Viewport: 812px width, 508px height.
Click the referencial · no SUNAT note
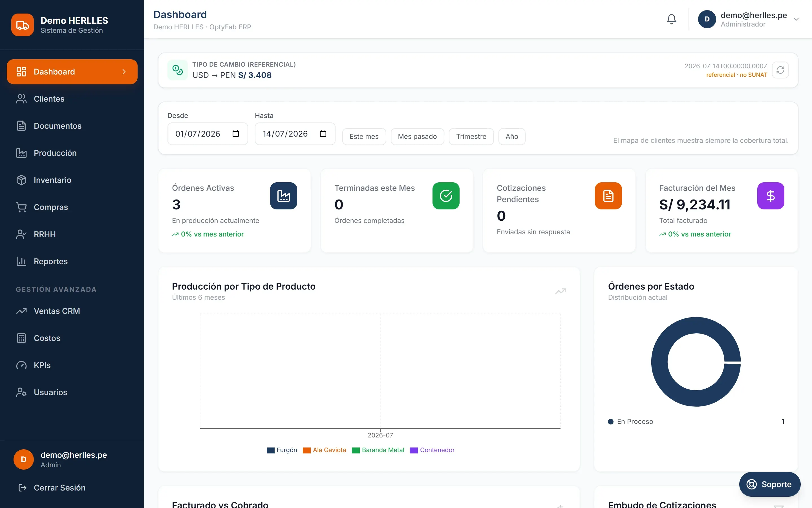click(x=736, y=75)
